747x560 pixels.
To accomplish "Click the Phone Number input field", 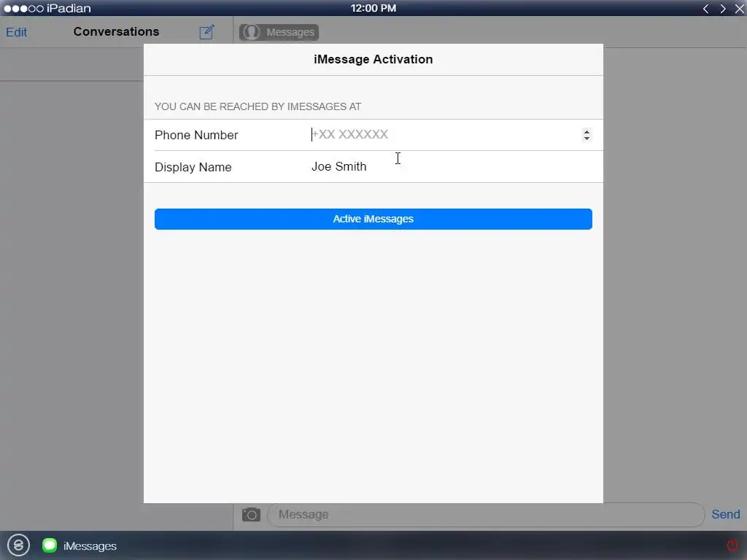I will [450, 135].
